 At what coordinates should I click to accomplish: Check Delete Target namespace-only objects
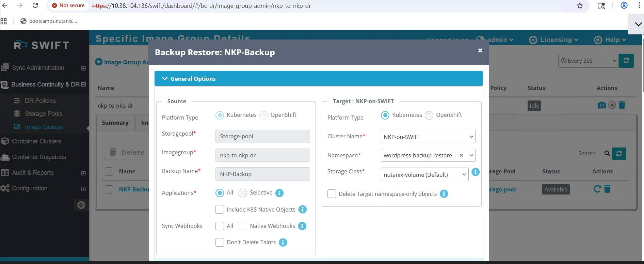332,194
